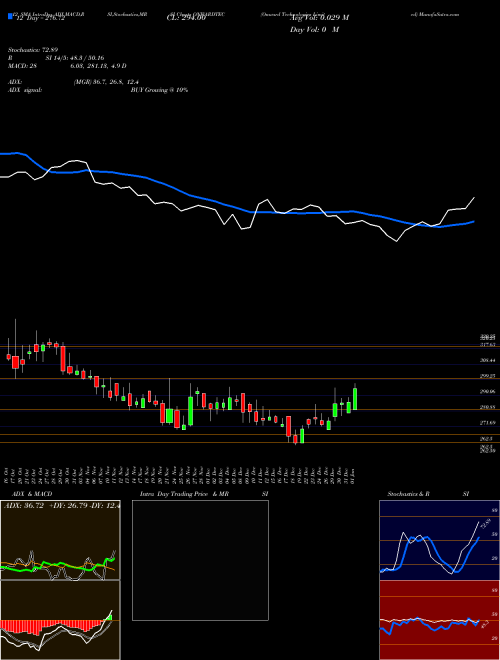Image resolution: width=500 pixels, height=660 pixels.
Task: Click the BUY Growing @ 10% signal text
Action: (x=159, y=90)
